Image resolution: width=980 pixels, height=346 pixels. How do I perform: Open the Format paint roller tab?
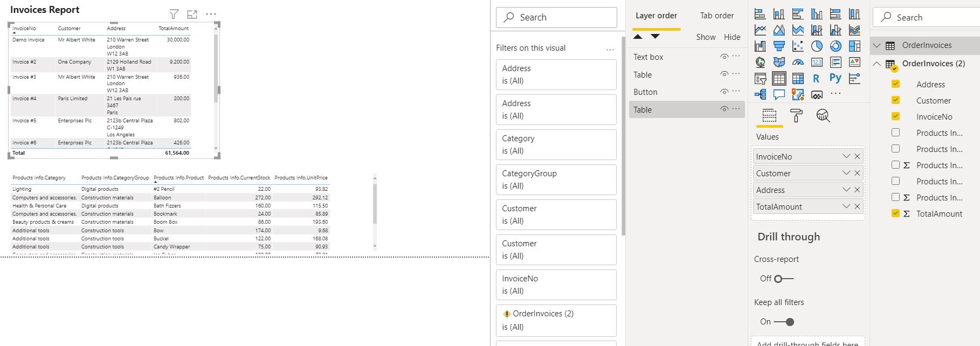click(x=796, y=115)
